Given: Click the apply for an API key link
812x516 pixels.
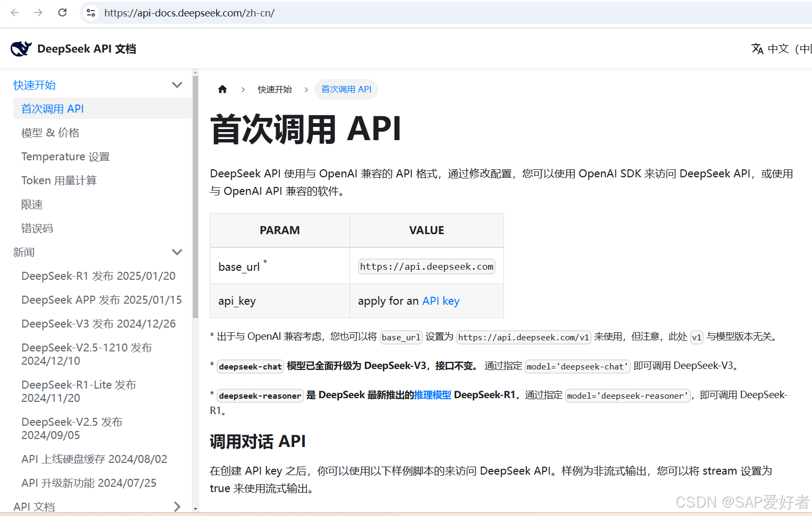Looking at the screenshot, I should pyautogui.click(x=440, y=300).
